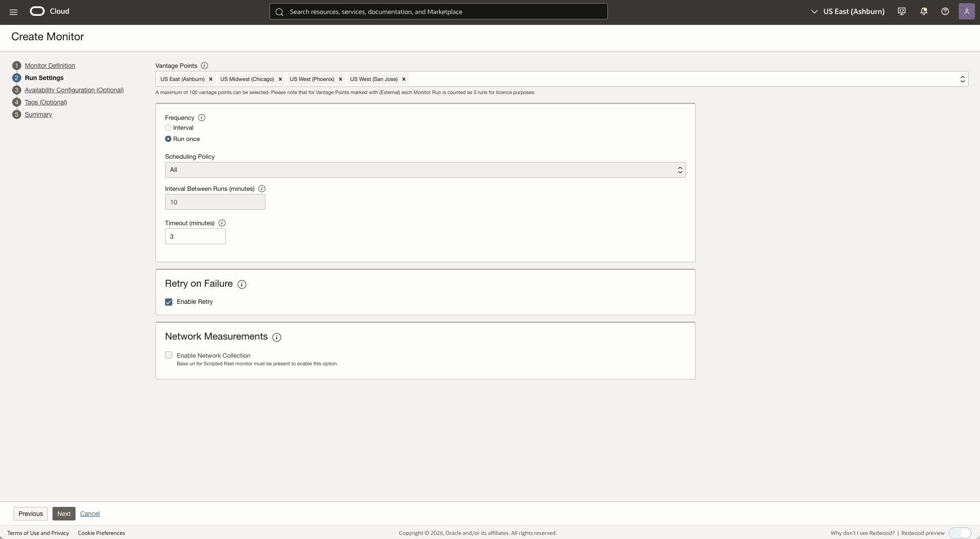Go to Monitor Definition step
This screenshot has height=539, width=980.
pos(50,66)
